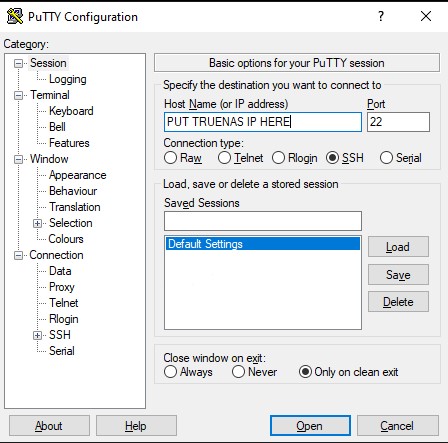Collapse the Session tree node
This screenshot has height=443, width=448.
[x=19, y=63]
